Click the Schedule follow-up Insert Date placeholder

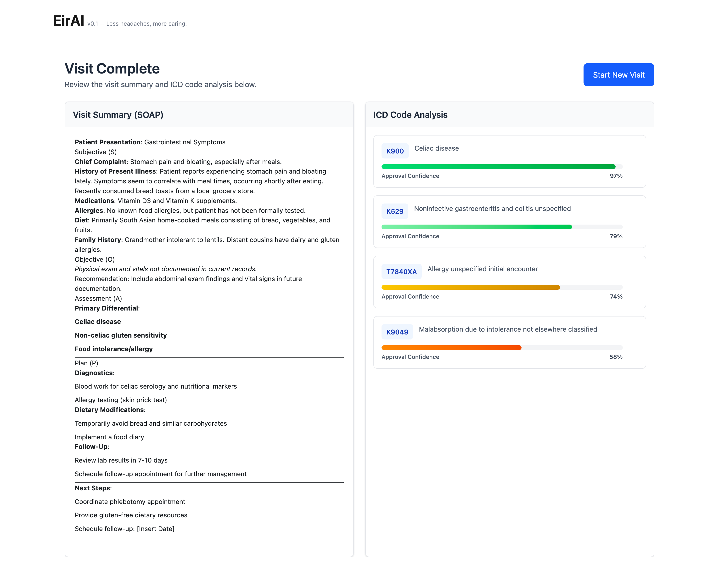pyautogui.click(x=155, y=529)
